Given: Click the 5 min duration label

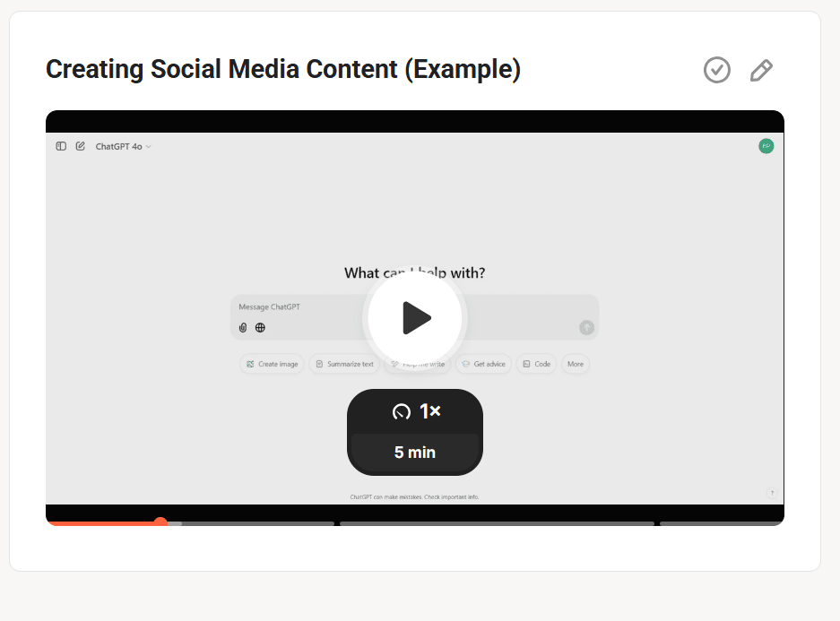Looking at the screenshot, I should [415, 453].
